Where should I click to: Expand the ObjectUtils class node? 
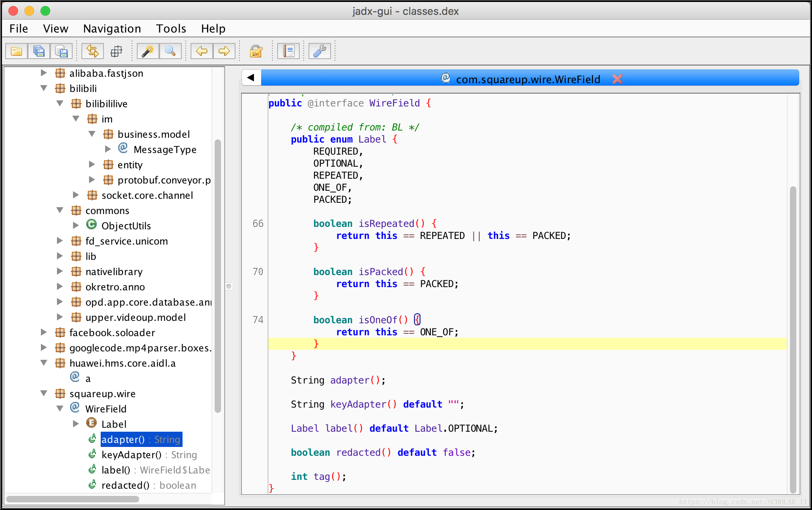[76, 226]
